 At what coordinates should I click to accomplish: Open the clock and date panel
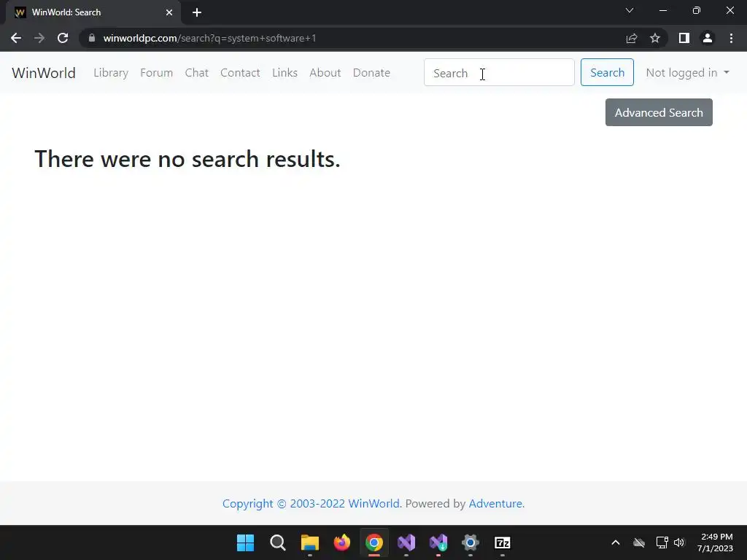tap(715, 542)
